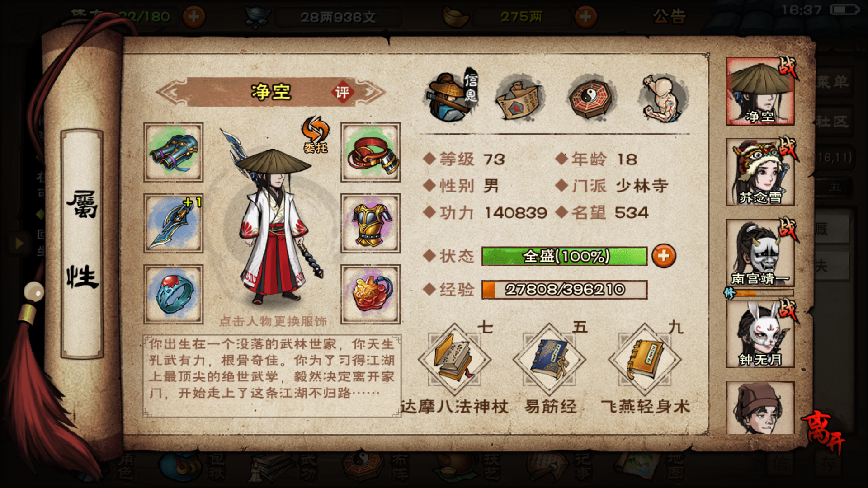Click the 委托 delegate swap icon
Screen dimensions: 868x488
point(316,135)
